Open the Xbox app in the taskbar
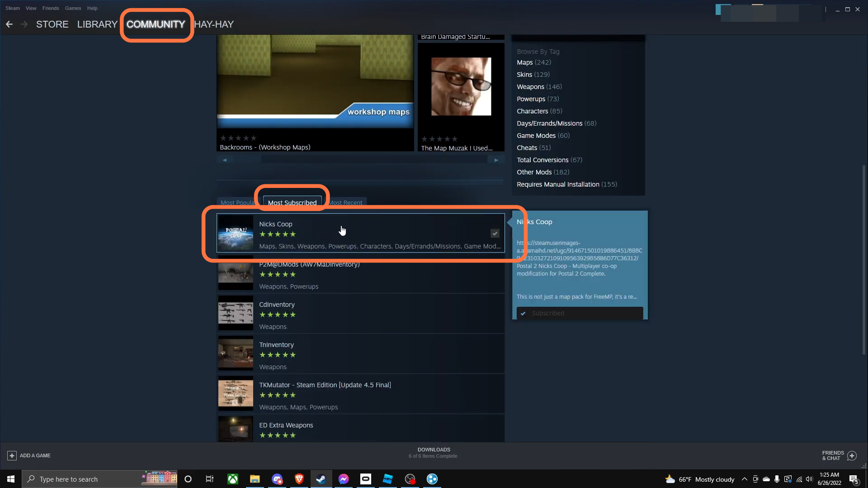 (x=233, y=479)
